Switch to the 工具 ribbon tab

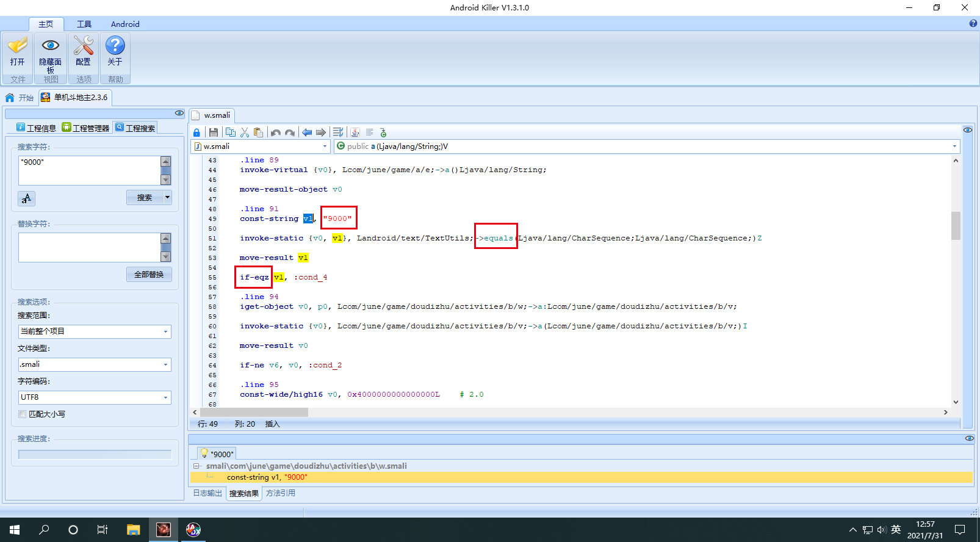[x=84, y=24]
